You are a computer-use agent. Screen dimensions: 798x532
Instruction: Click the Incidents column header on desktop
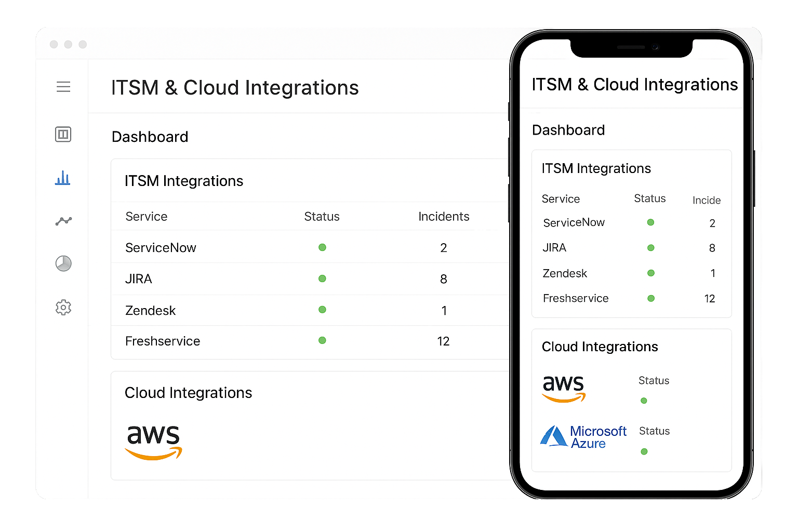(x=444, y=217)
